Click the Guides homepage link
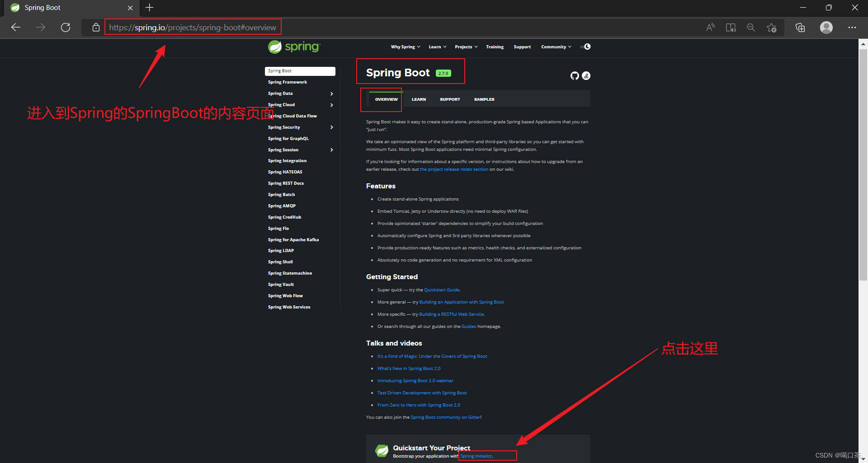Image resolution: width=868 pixels, height=463 pixels. (469, 327)
